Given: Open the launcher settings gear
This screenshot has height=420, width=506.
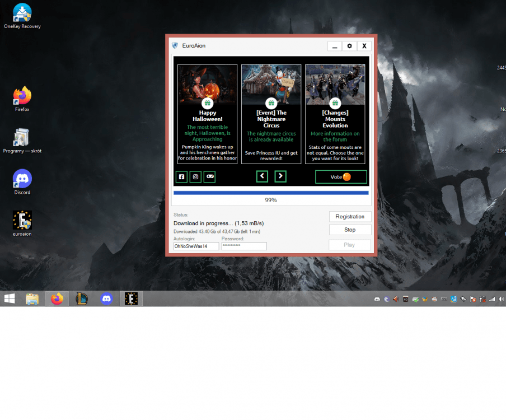Looking at the screenshot, I should [349, 46].
